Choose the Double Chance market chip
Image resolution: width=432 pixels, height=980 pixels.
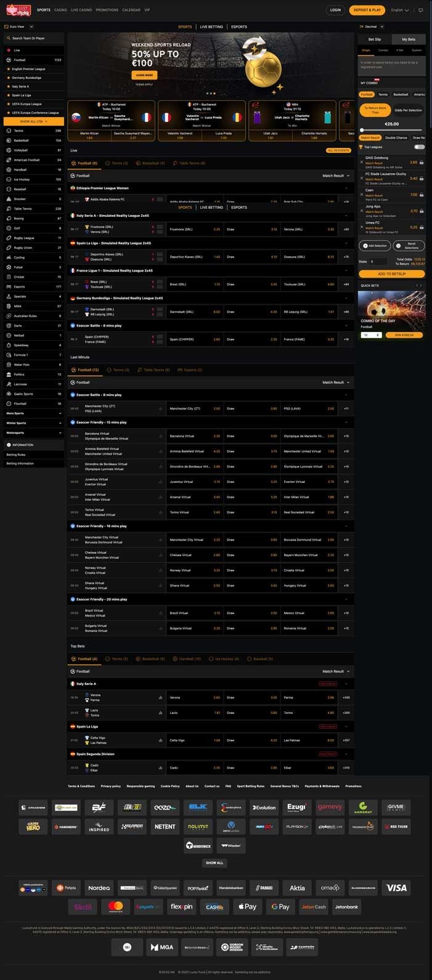[396, 138]
